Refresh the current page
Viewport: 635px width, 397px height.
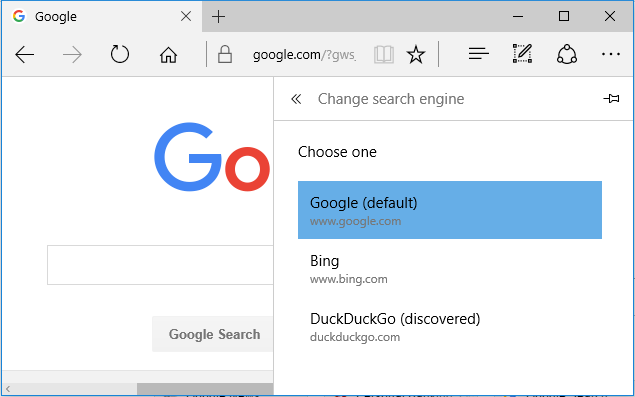coord(120,54)
